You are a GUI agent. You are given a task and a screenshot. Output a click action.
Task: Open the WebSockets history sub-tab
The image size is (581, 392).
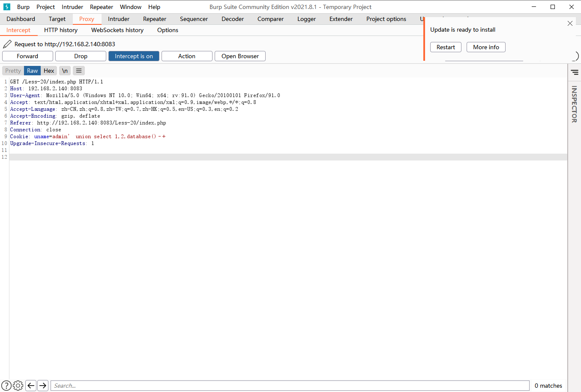point(117,30)
